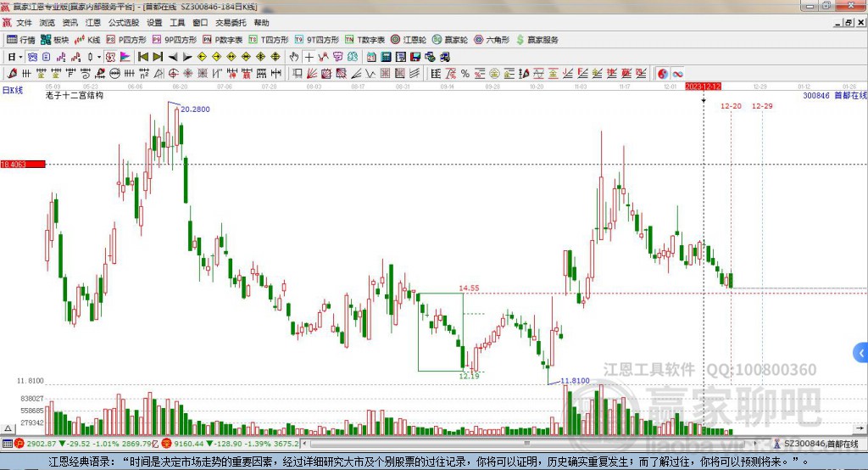Select the zigzag wave line tool

(x=371, y=74)
